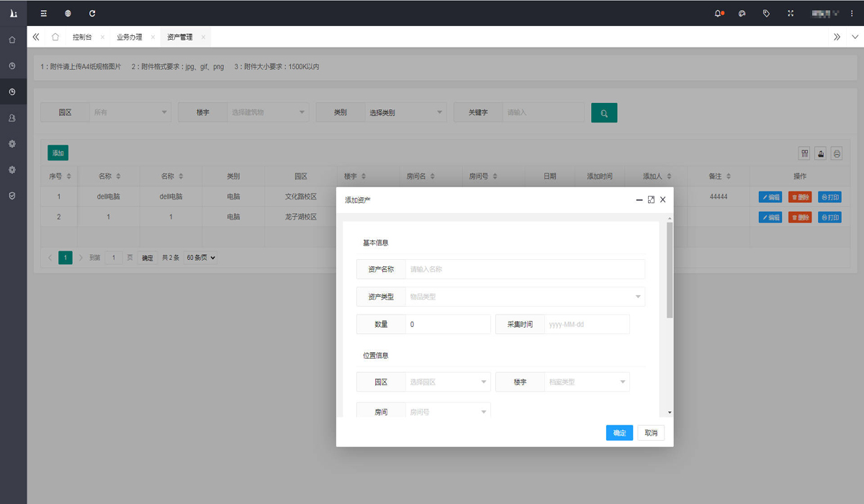Click the table export icon
864x504 pixels.
pos(820,153)
